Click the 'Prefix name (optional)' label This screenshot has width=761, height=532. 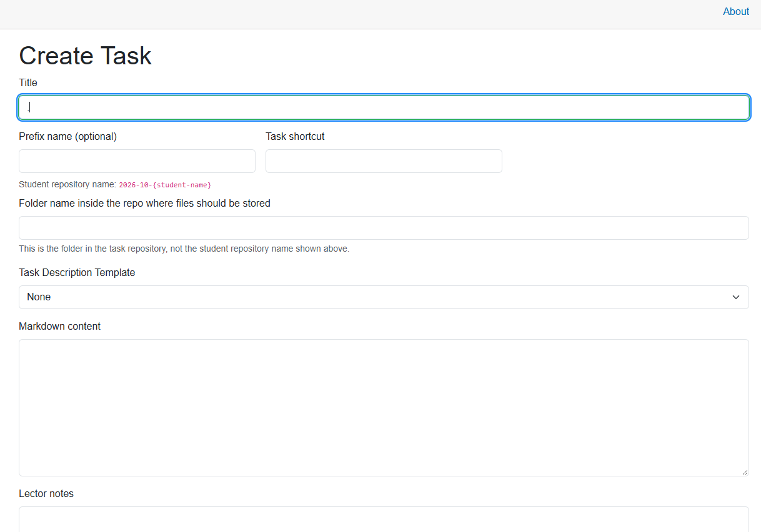(x=67, y=136)
